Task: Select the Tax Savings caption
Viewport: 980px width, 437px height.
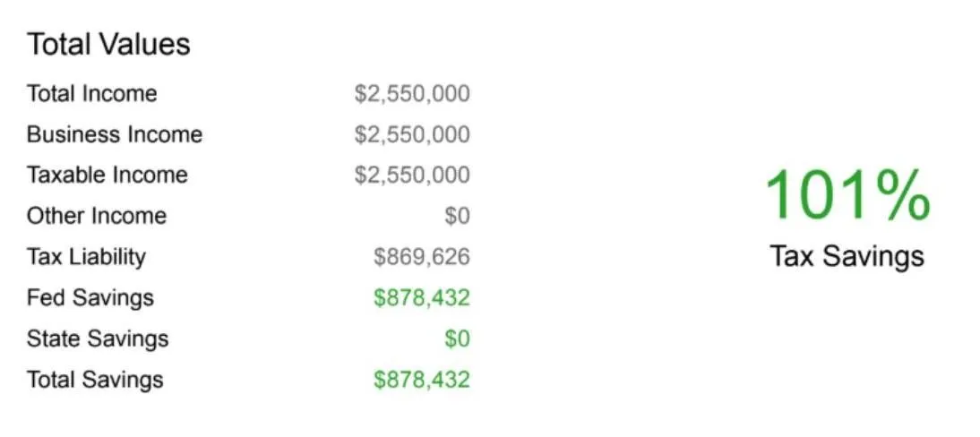Action: coord(847,256)
